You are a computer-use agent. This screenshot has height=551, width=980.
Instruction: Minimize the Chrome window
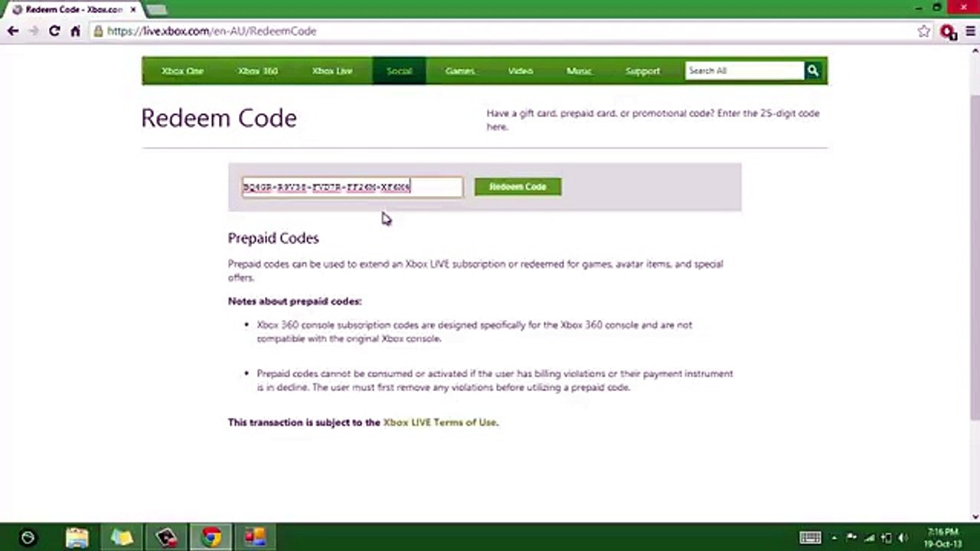click(919, 8)
